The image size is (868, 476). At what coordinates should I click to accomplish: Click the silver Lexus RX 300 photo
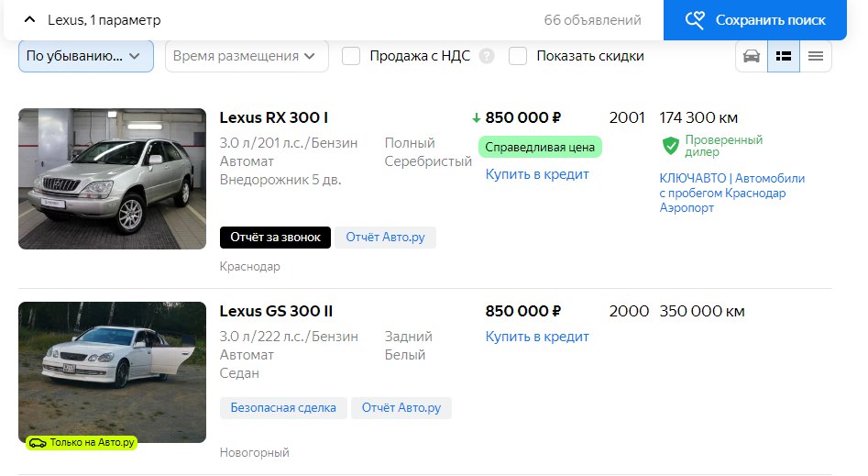pyautogui.click(x=112, y=178)
